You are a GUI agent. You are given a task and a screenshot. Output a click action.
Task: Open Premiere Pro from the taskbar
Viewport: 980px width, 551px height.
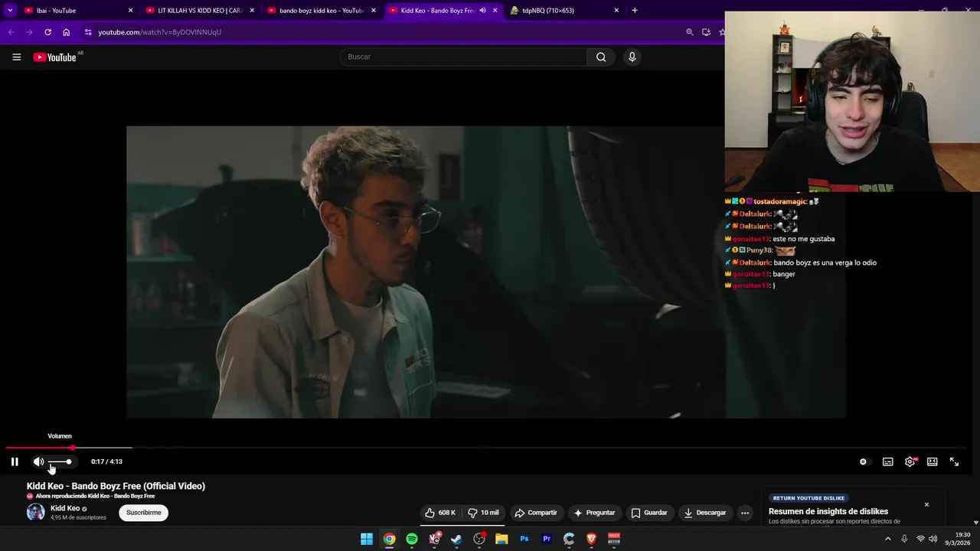[x=547, y=539]
